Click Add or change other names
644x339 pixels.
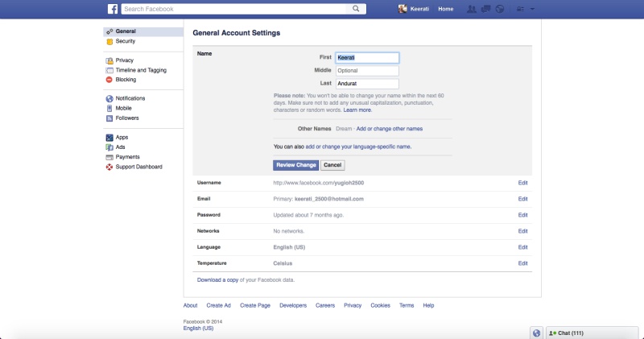click(x=390, y=129)
